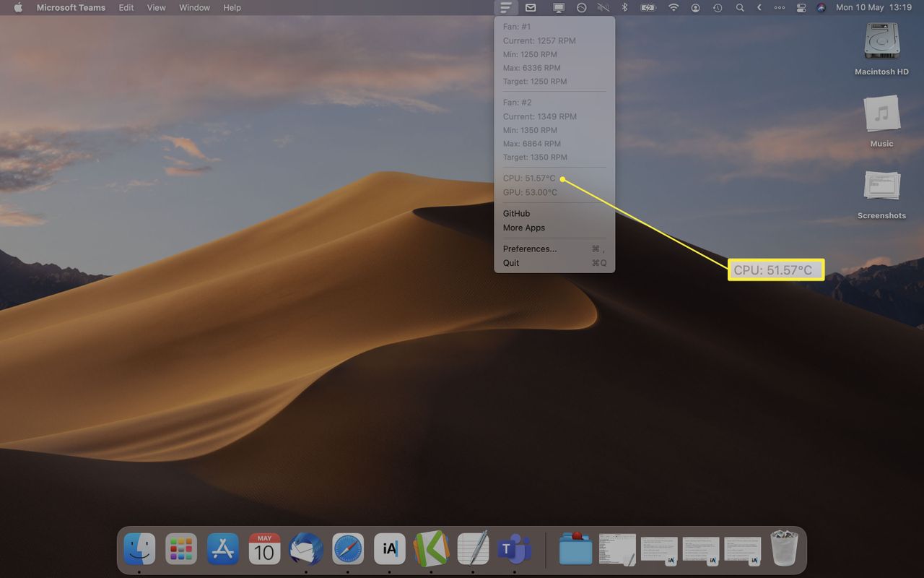Open Launchpad in the Dock
The height and width of the screenshot is (578, 924).
181,549
